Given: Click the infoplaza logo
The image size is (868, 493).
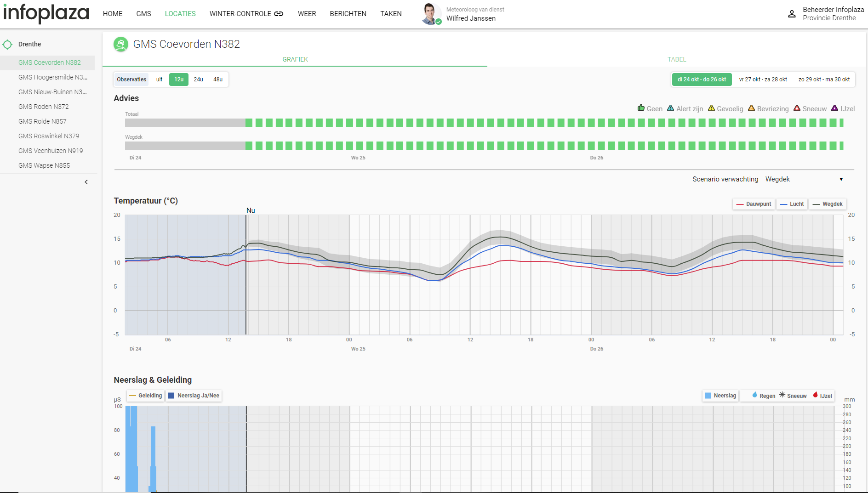Looking at the screenshot, I should (46, 13).
